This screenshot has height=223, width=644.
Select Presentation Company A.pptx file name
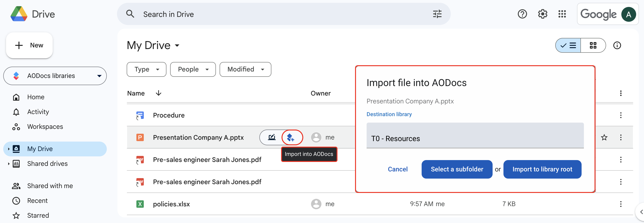tap(198, 137)
